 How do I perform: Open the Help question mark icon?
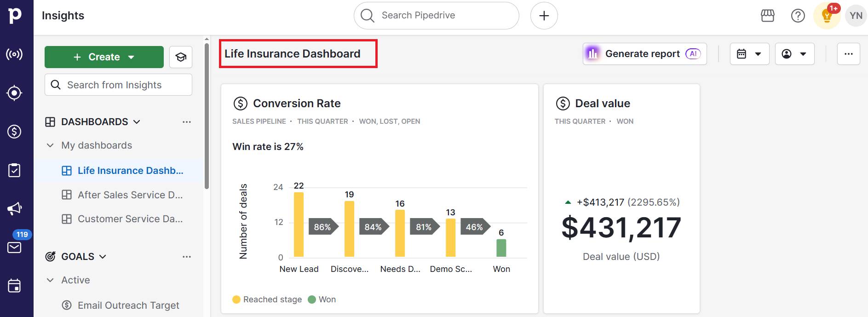(798, 16)
